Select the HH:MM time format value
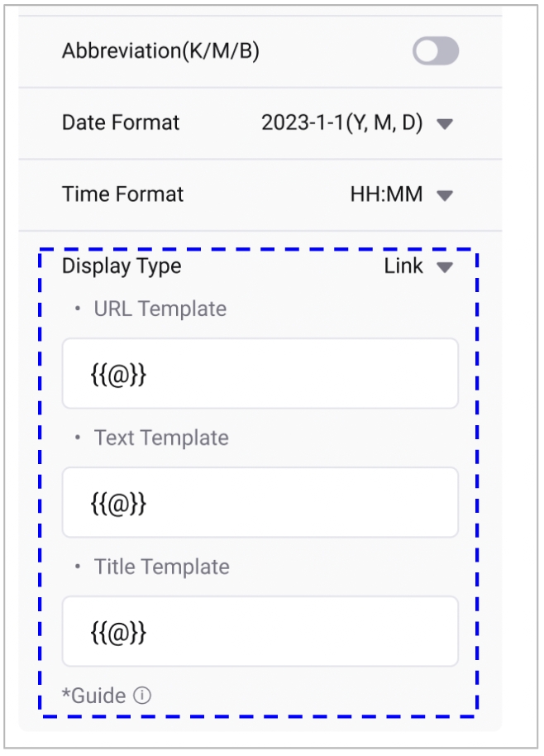 click(x=386, y=195)
